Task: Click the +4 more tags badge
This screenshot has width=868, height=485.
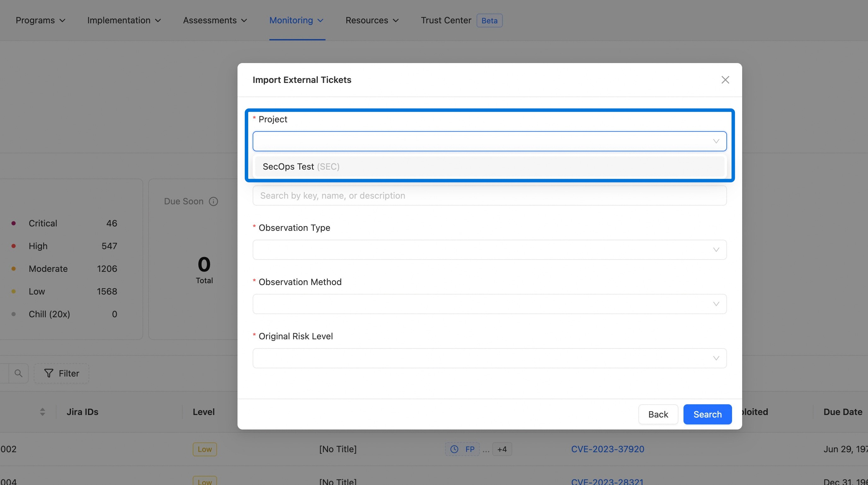Action: click(x=502, y=449)
